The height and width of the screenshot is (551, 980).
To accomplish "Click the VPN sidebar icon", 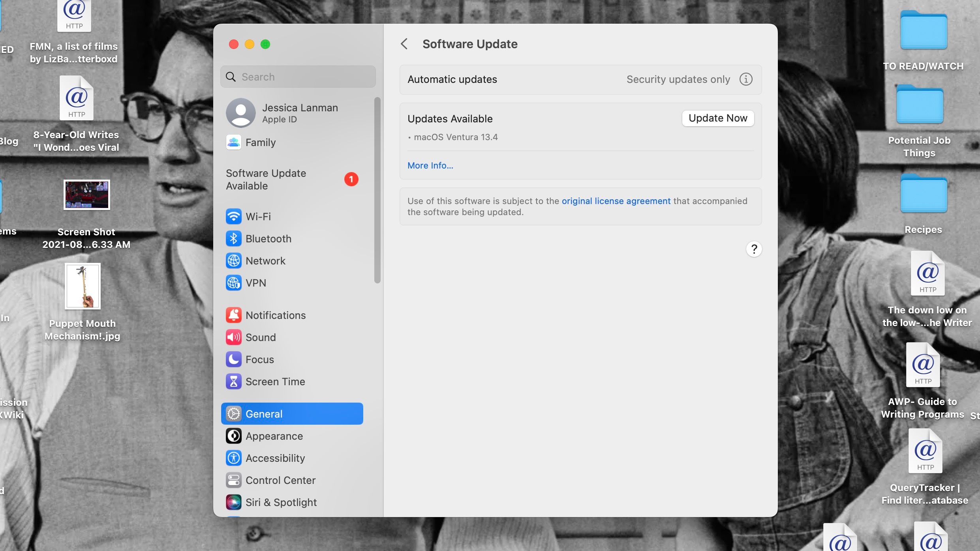I will click(233, 283).
